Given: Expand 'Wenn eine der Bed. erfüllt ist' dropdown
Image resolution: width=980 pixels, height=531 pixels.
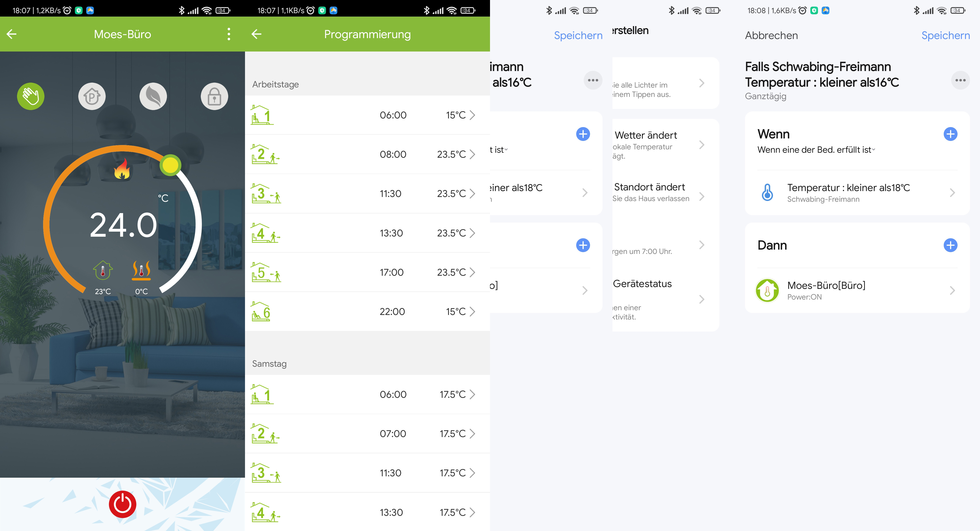Looking at the screenshot, I should 816,150.
